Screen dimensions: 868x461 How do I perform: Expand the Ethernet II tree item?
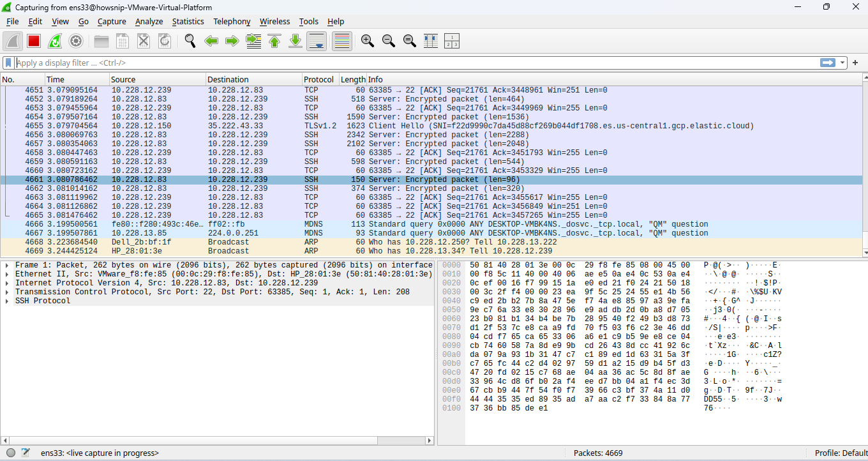(x=6, y=274)
